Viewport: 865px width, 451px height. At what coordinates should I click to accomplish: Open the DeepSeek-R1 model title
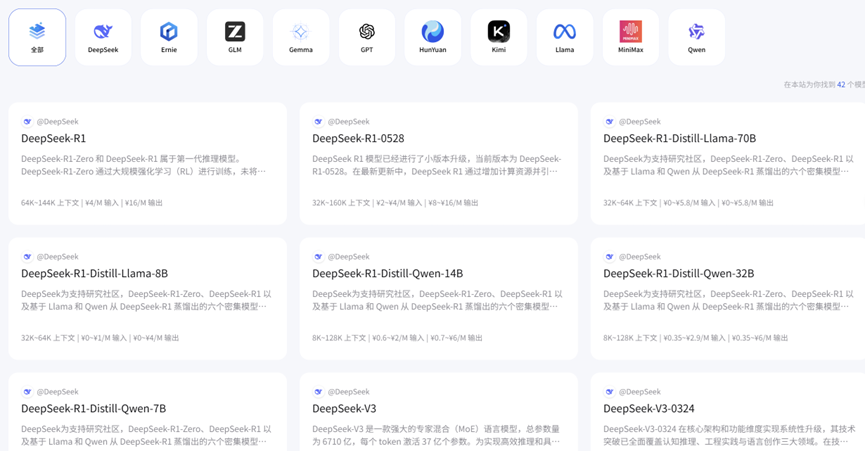[x=54, y=138]
